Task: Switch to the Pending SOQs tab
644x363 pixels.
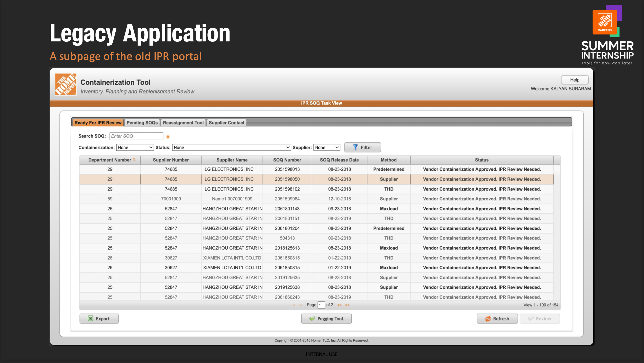Action: coord(142,122)
